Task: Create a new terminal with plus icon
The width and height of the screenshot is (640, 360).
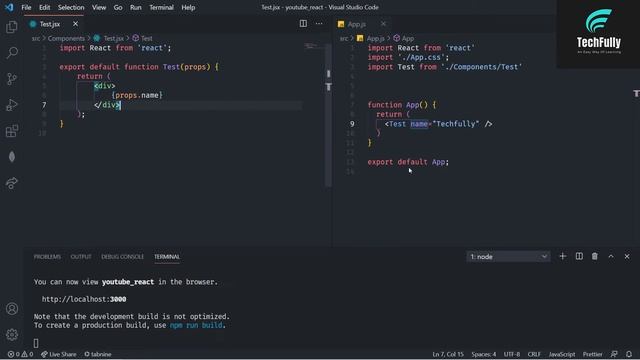Action: coord(563,256)
